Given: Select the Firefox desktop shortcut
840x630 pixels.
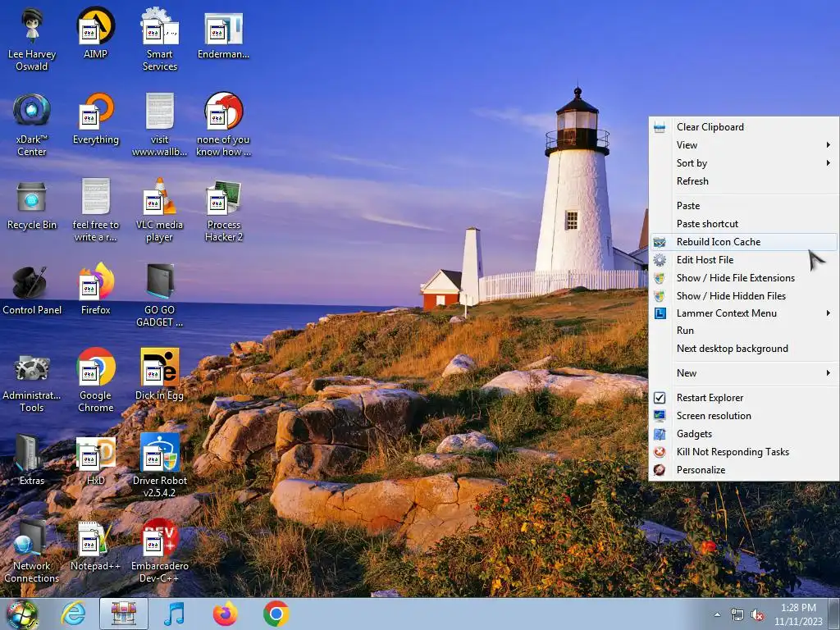Looking at the screenshot, I should tap(96, 290).
